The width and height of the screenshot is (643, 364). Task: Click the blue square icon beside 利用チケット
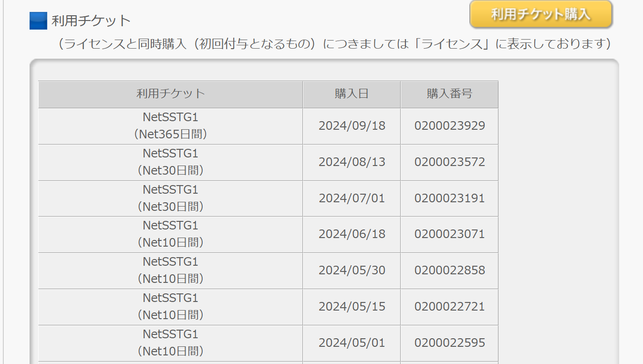point(38,21)
